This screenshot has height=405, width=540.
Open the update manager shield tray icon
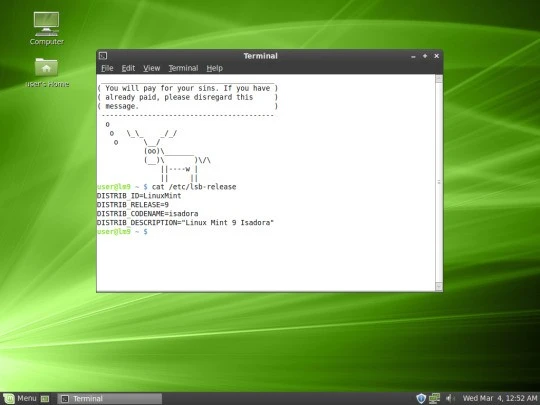[421, 398]
